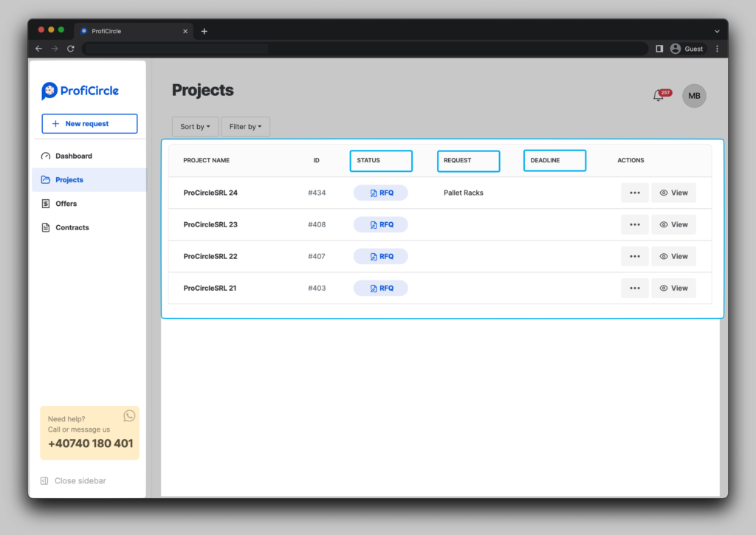Go back with the browser back arrow
The width and height of the screenshot is (756, 535).
[x=39, y=49]
